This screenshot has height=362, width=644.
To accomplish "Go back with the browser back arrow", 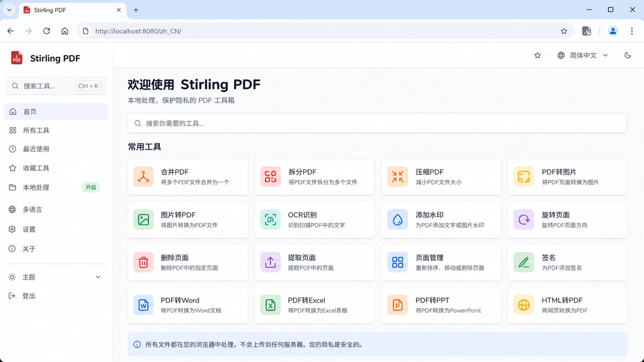I will pyautogui.click(x=11, y=31).
